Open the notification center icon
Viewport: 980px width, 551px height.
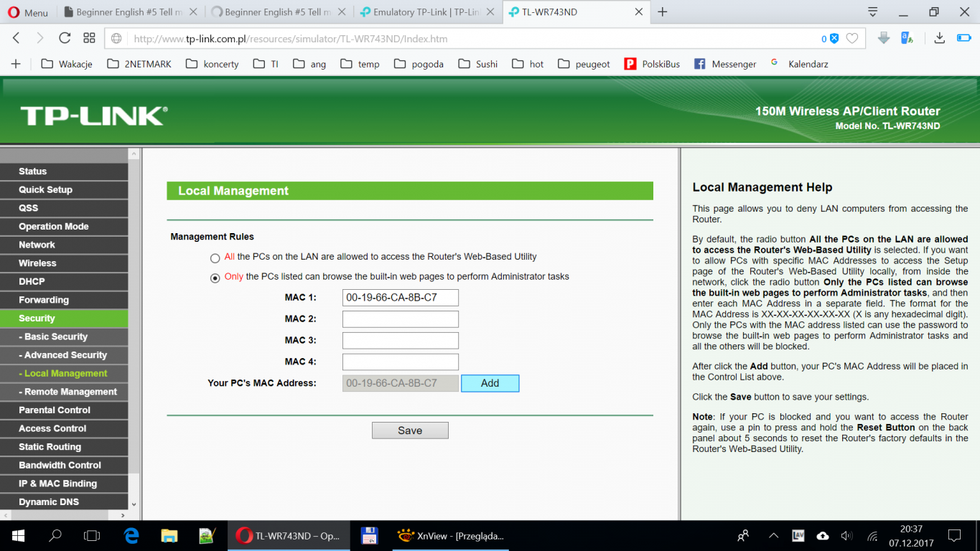[x=954, y=535]
